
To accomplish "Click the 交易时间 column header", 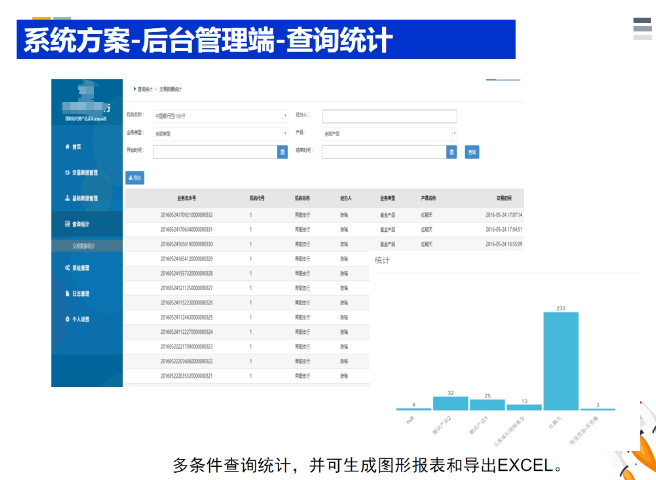I will (504, 198).
